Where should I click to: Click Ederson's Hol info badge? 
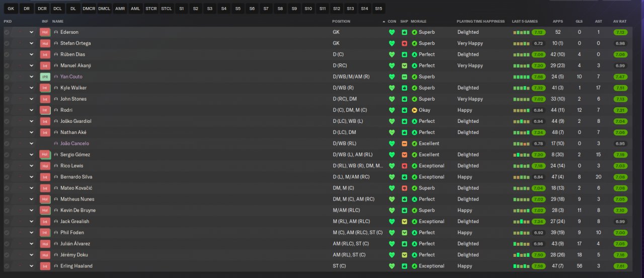coord(45,32)
